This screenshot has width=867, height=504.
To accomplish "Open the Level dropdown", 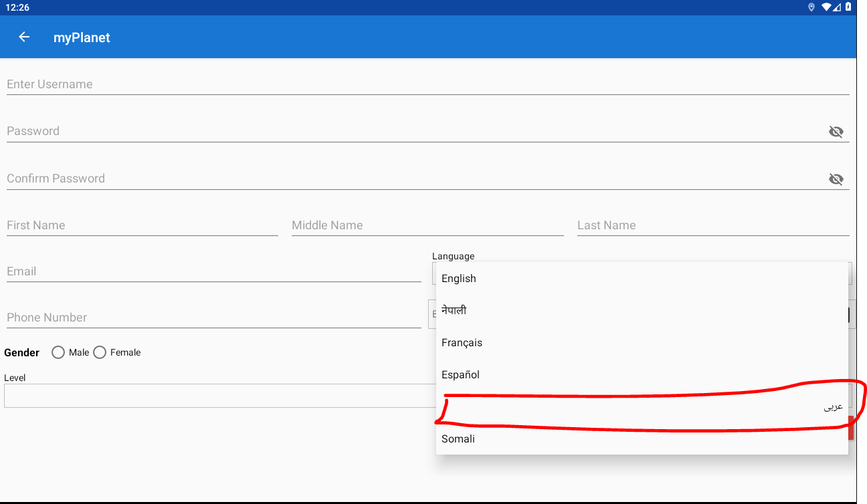I will [x=214, y=395].
